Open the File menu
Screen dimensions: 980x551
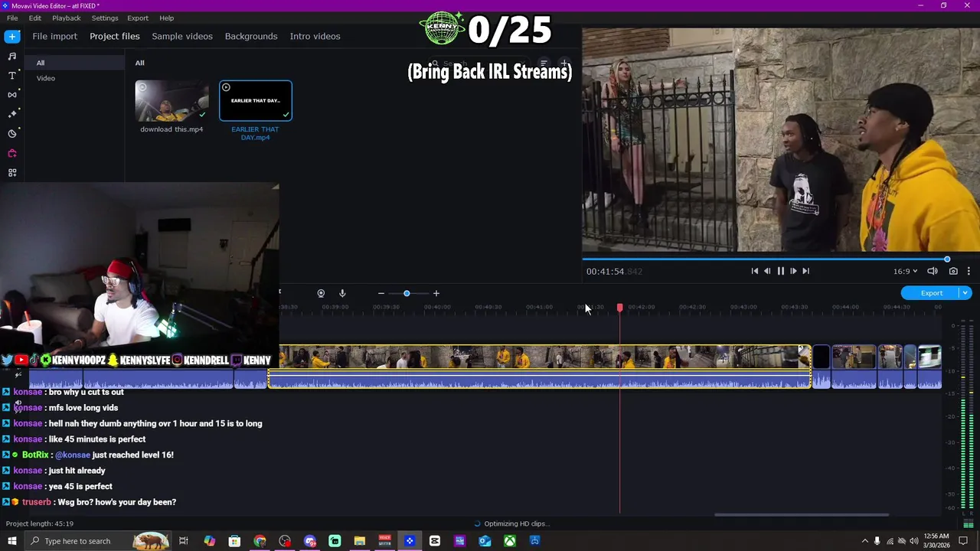tap(12, 18)
